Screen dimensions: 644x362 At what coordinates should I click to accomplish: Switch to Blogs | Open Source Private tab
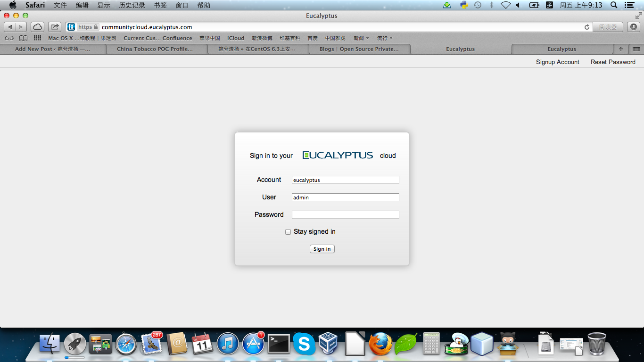pos(359,49)
